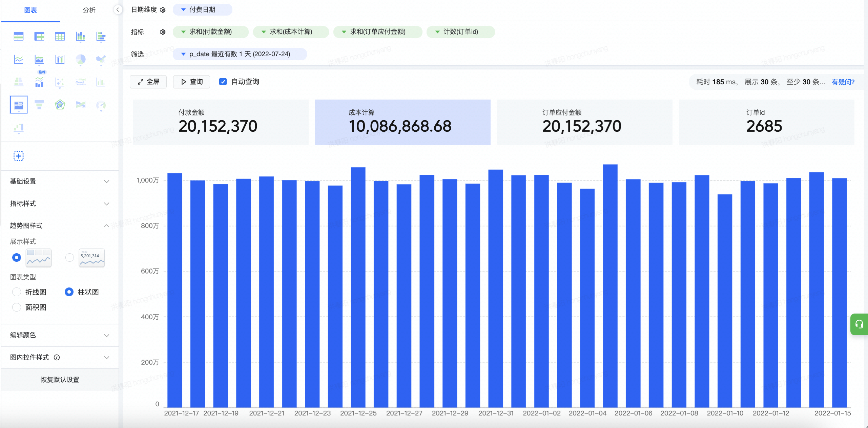Select the faded histogram bar chart icon
Screen dimensions: 868x428
(x=101, y=82)
